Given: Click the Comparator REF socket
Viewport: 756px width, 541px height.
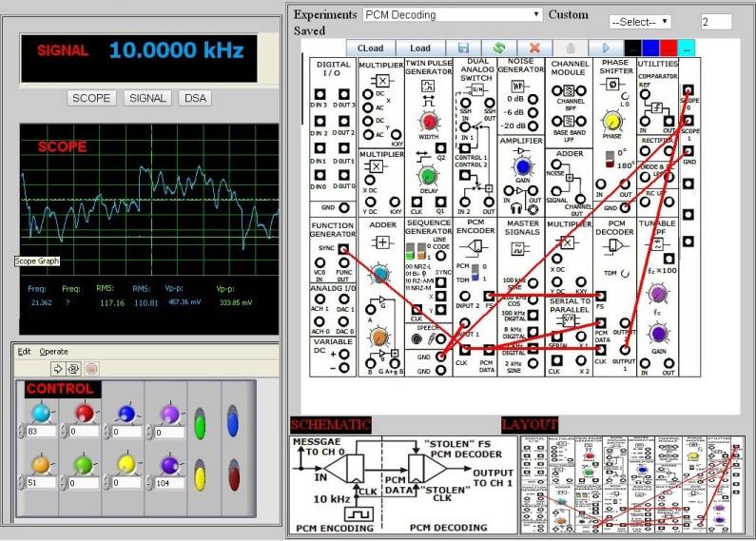Looking at the screenshot, I should point(645,94).
